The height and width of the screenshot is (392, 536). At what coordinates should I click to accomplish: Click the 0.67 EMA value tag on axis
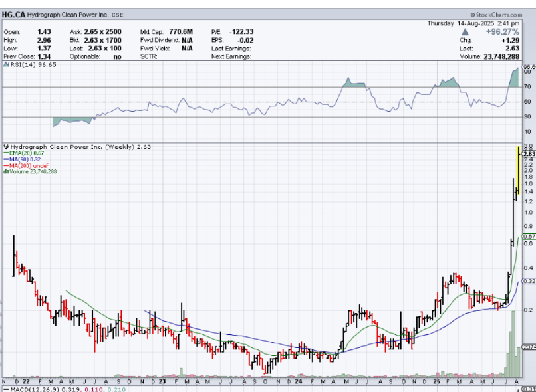[529, 237]
